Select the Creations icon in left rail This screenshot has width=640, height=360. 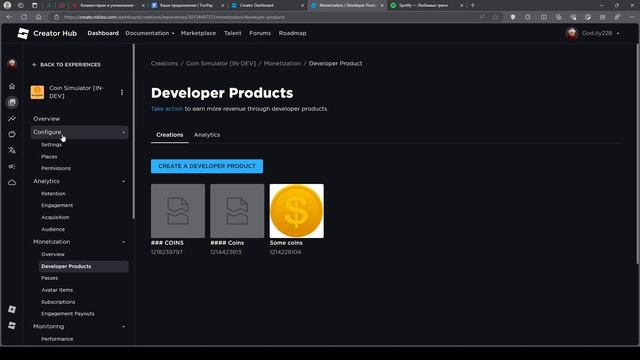click(x=12, y=102)
